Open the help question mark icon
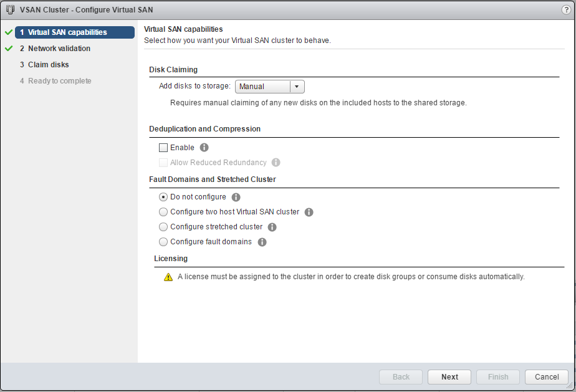This screenshot has height=392, width=576. tap(566, 10)
